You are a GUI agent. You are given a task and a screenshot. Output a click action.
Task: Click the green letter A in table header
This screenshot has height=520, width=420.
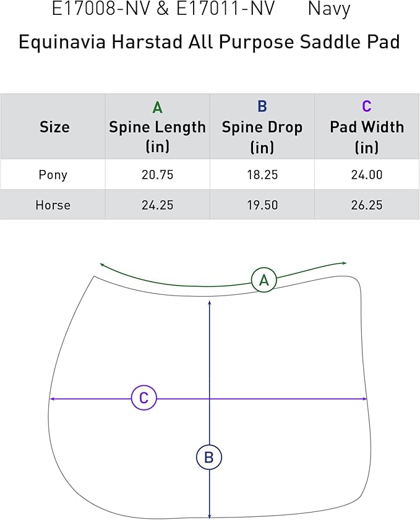click(157, 108)
